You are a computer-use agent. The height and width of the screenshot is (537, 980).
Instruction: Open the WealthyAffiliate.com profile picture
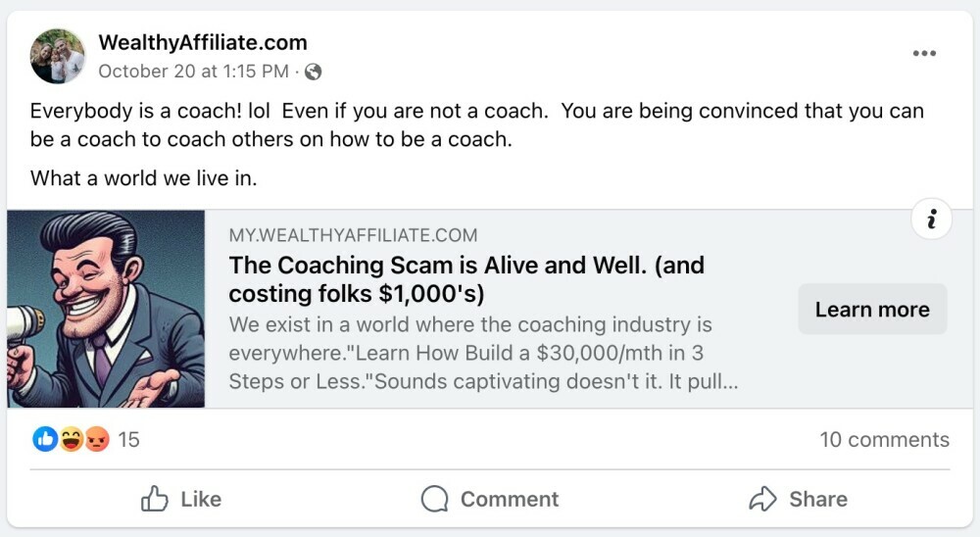tap(58, 56)
